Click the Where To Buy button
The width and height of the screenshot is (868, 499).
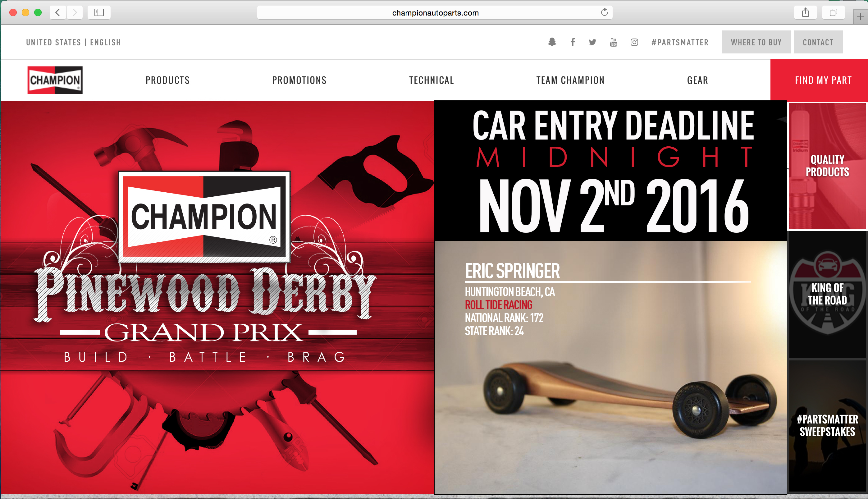tap(756, 42)
